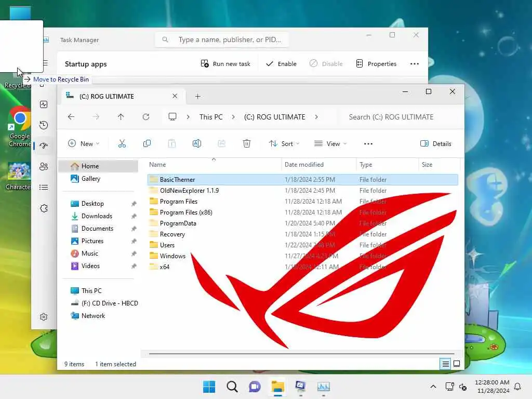
Task: Open taskbar Search icon
Action: pyautogui.click(x=232, y=387)
